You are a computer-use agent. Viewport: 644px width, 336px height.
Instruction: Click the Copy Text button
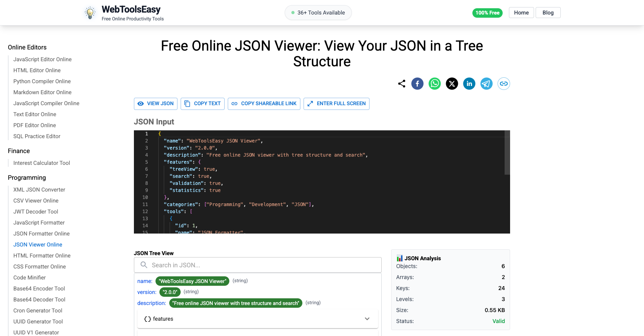tap(203, 104)
